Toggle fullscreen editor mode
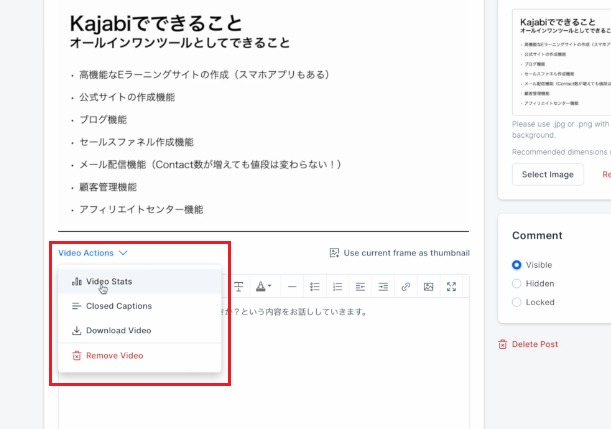Screen dimensions: 611x429 click(x=451, y=287)
